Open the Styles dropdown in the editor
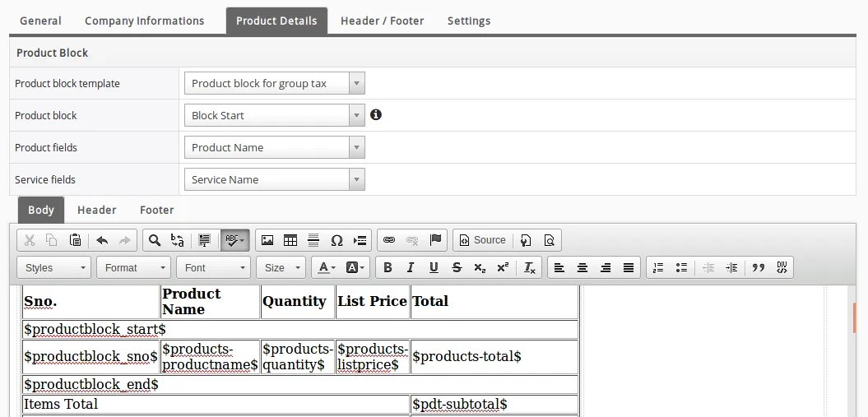The width and height of the screenshot is (868, 417). pyautogui.click(x=53, y=267)
